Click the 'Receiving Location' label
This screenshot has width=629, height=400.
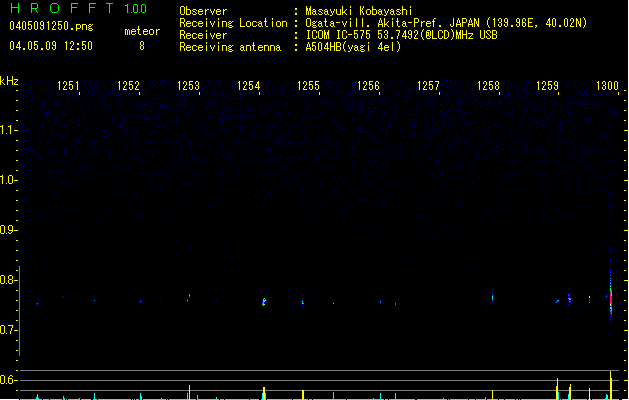pos(233,23)
